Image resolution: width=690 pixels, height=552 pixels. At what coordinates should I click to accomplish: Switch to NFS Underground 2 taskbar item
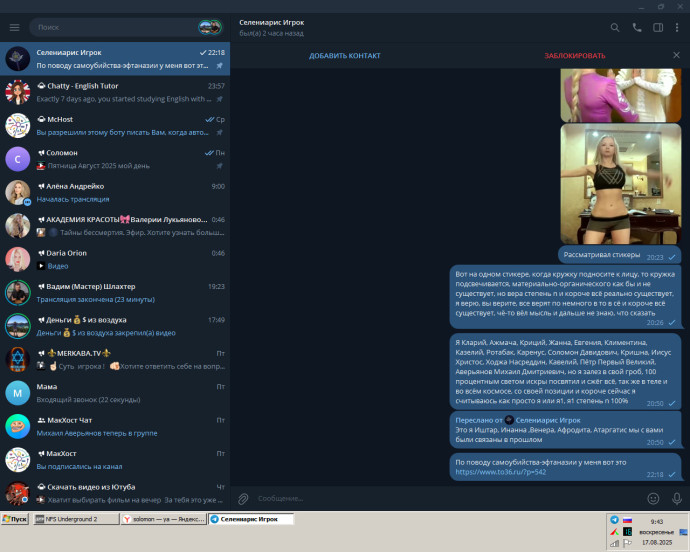[76, 519]
